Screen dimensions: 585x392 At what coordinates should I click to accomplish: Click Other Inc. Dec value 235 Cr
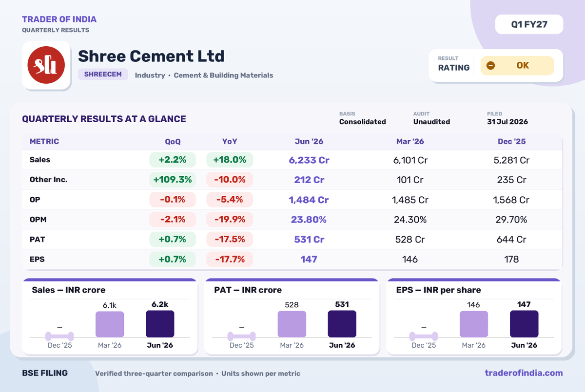pos(511,180)
